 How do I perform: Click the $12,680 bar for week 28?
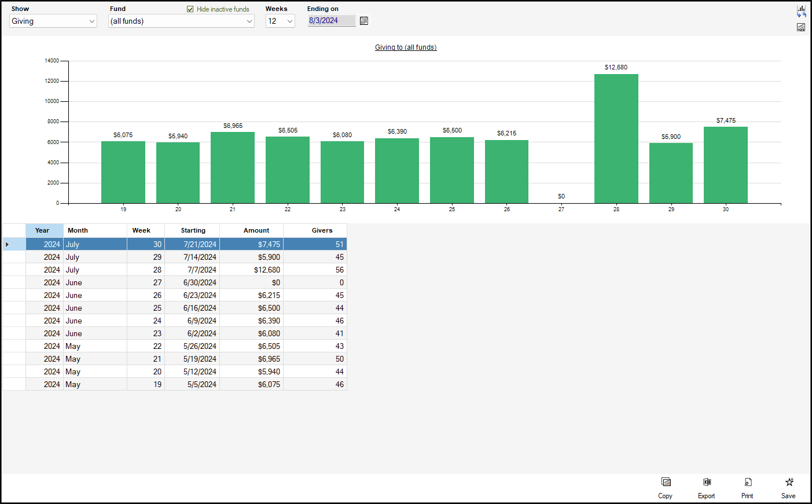point(616,139)
